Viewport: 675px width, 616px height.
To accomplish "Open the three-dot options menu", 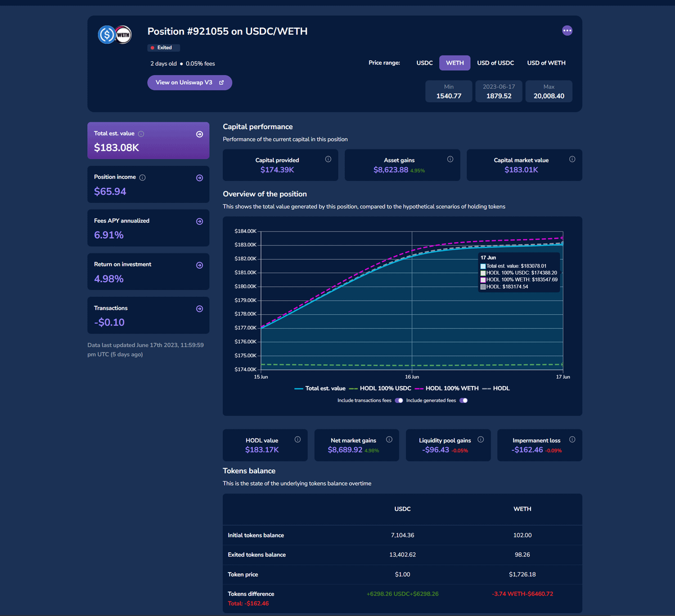I will point(567,30).
